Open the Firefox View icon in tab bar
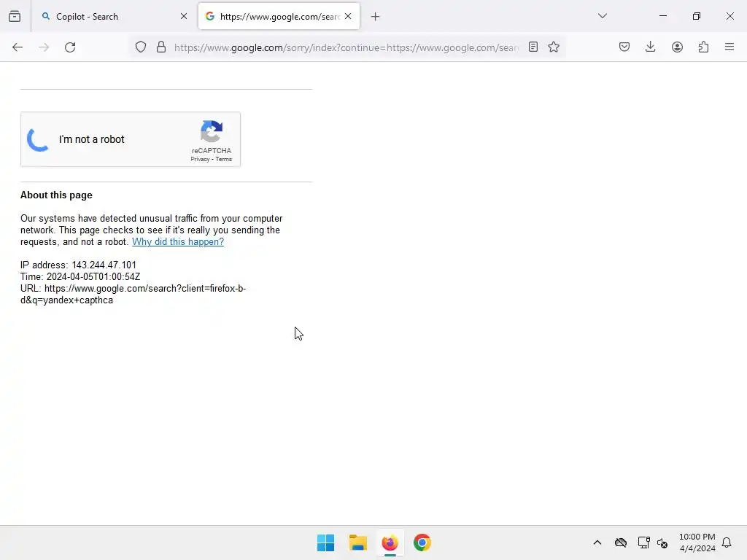 pyautogui.click(x=15, y=16)
